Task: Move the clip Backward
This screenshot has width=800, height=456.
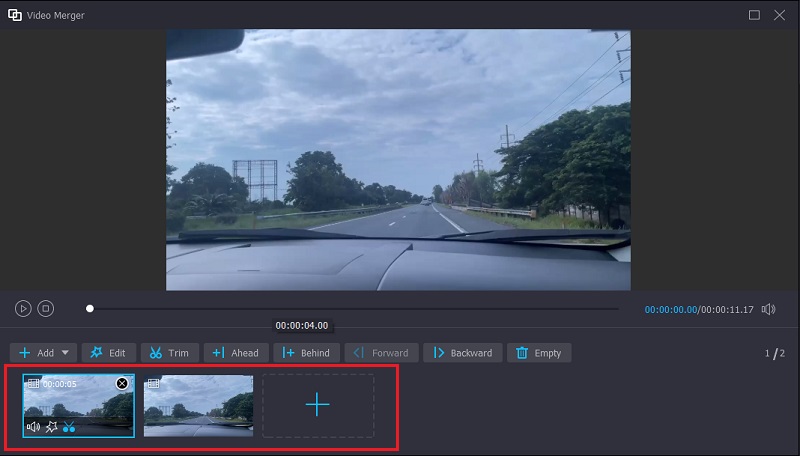Action: click(462, 353)
